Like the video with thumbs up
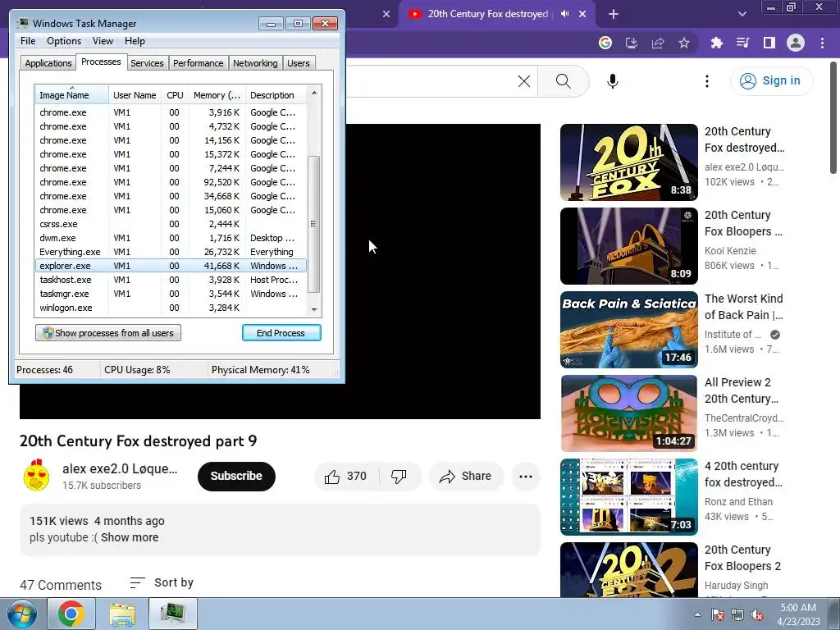Screen dimensions: 840x630 [346, 477]
